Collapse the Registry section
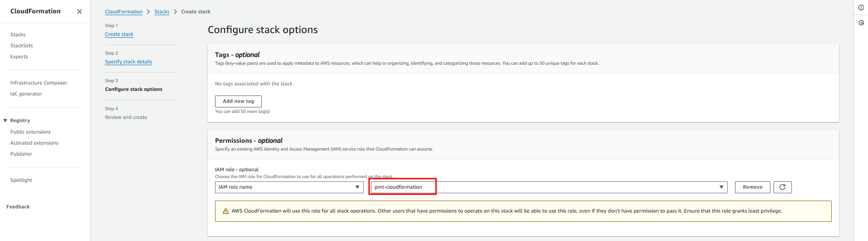This screenshot has height=241, width=868. (6, 121)
